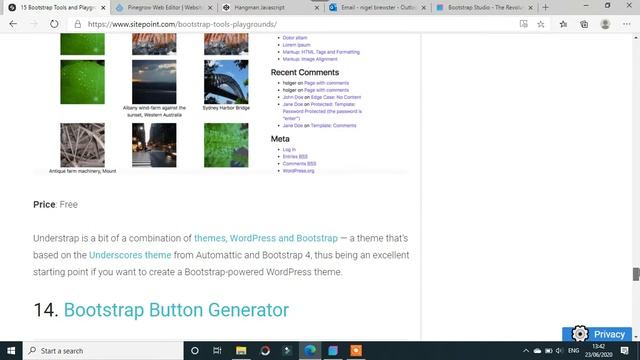This screenshot has height=360, width=640.
Task: Click the ENG language indicator
Action: tap(573, 351)
